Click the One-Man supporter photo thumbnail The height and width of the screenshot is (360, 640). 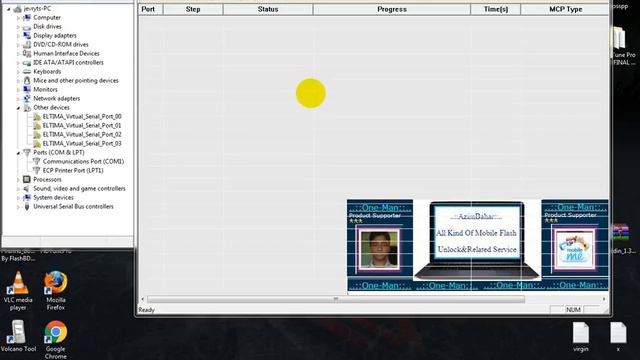(379, 250)
